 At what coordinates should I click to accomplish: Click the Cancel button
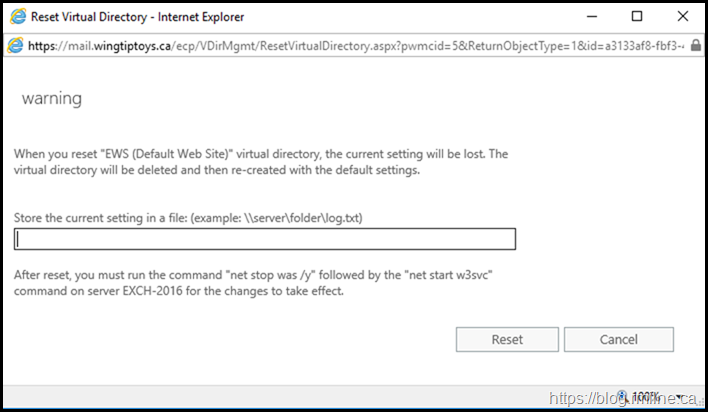619,340
